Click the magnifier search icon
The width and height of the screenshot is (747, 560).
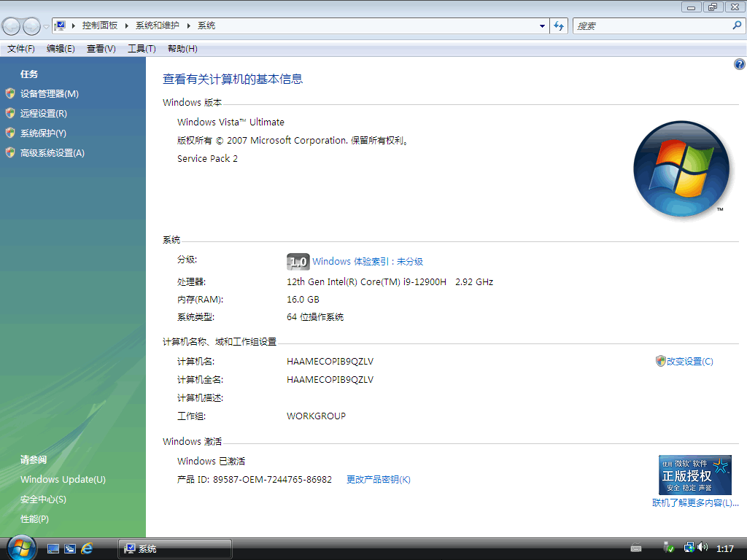click(x=737, y=26)
